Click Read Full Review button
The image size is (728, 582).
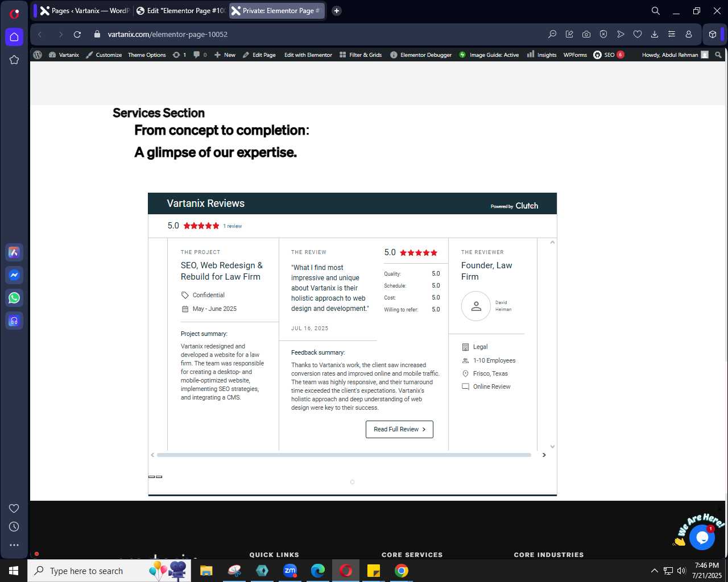click(399, 429)
